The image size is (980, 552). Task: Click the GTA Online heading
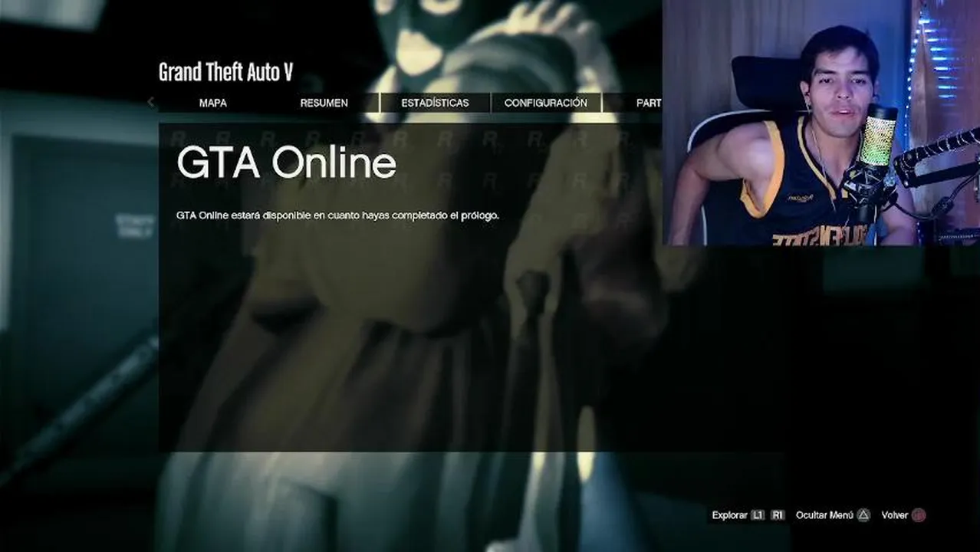click(286, 163)
